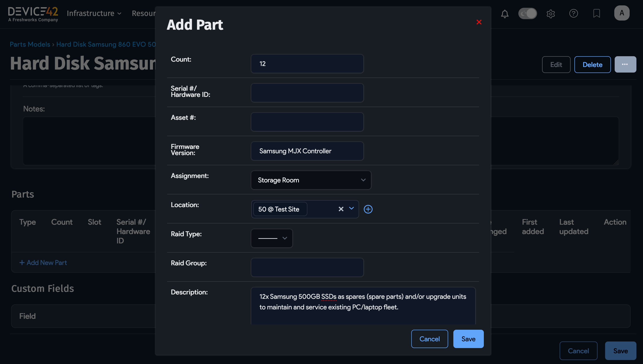643x364 pixels.
Task: Toggle the dark mode switch
Action: (528, 14)
